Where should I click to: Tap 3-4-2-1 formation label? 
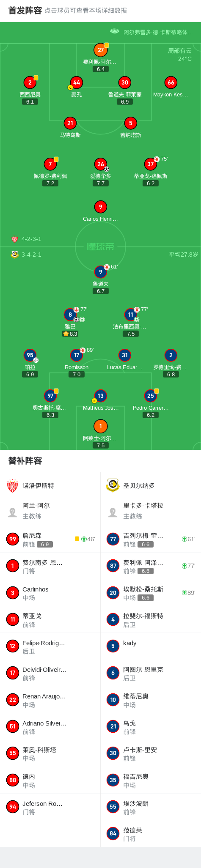[31, 255]
